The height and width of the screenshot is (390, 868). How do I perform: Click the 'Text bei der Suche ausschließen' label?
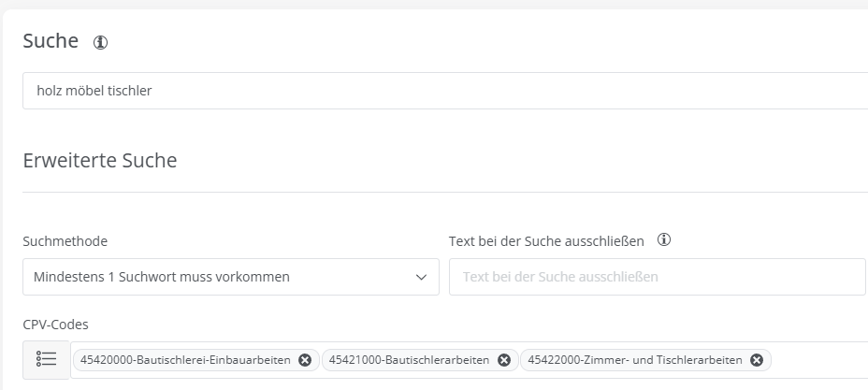pos(546,241)
